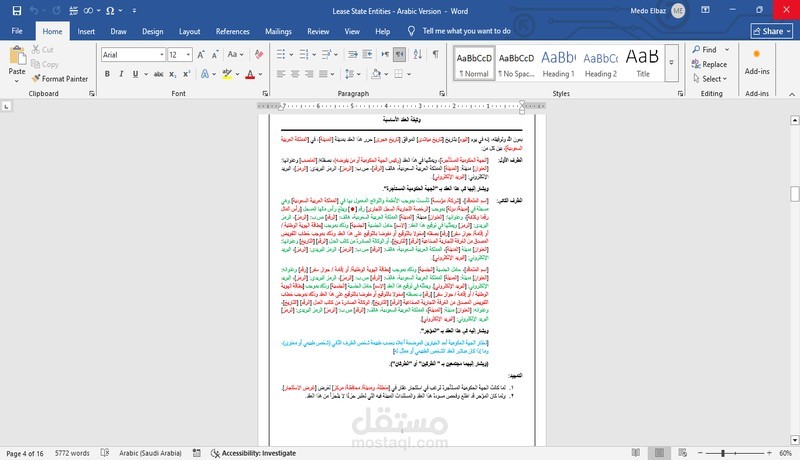This screenshot has height=460, width=800.
Task: Apply the red font color swatch
Action: tap(250, 74)
